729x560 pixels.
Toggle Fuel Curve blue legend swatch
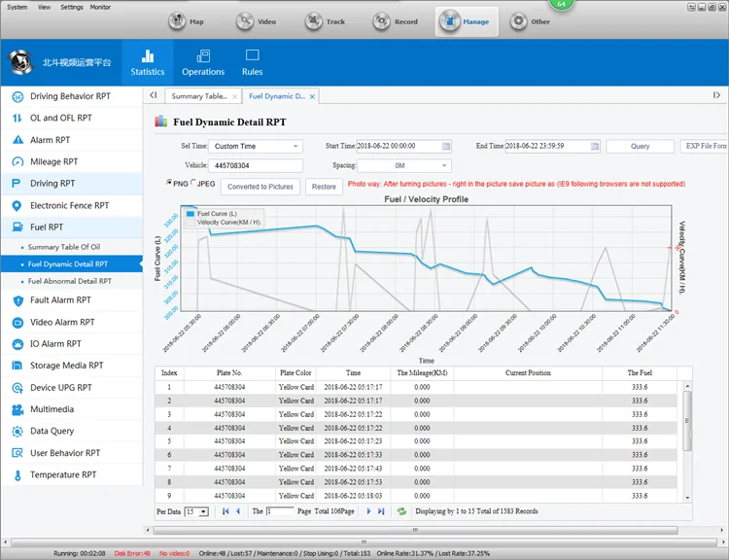[x=191, y=213]
